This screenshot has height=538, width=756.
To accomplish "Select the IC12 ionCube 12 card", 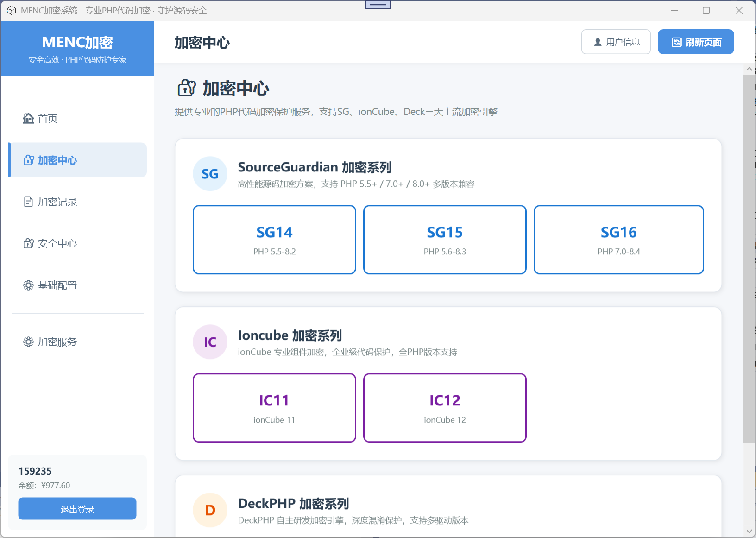I will 445,408.
